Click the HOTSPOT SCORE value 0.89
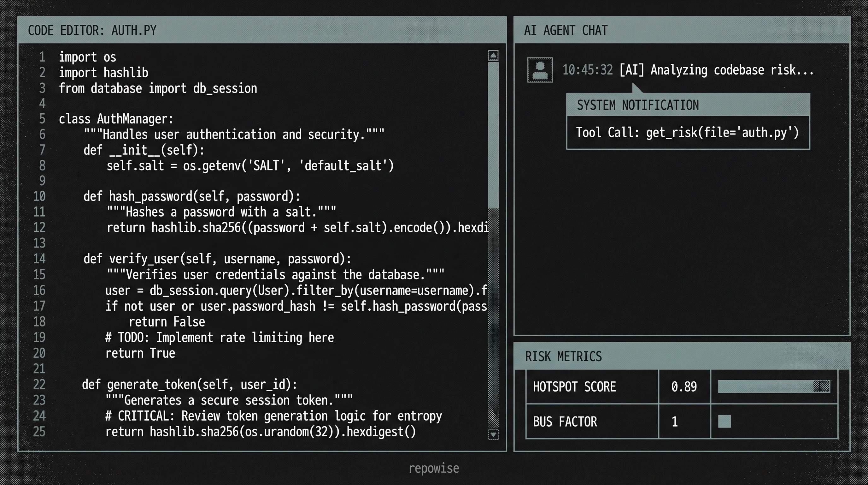This screenshot has height=485, width=868. [x=684, y=387]
